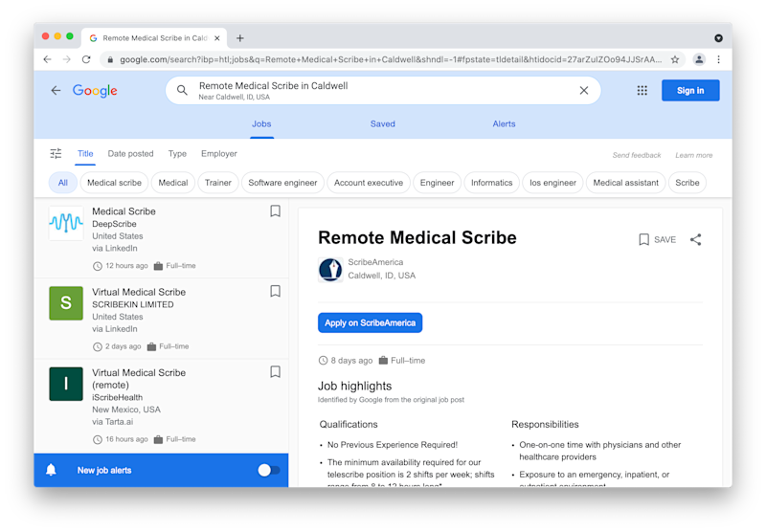Open the Date posted filter
The height and width of the screenshot is (532, 766).
pos(130,154)
